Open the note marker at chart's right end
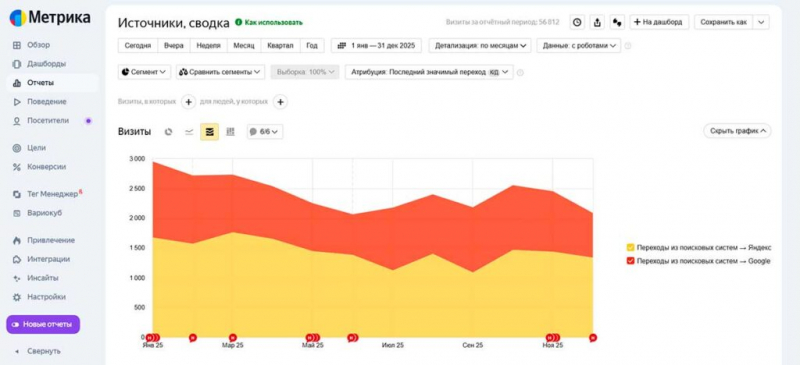The width and height of the screenshot is (800, 365). 593,337
